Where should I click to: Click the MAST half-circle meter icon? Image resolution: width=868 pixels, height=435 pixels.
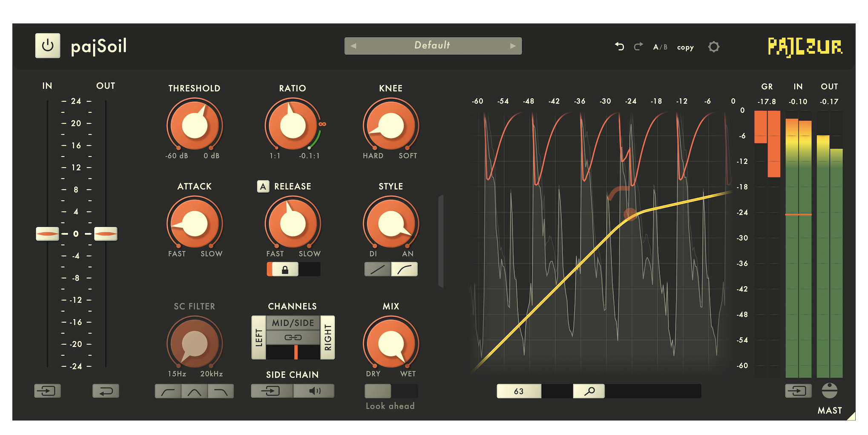click(x=829, y=390)
